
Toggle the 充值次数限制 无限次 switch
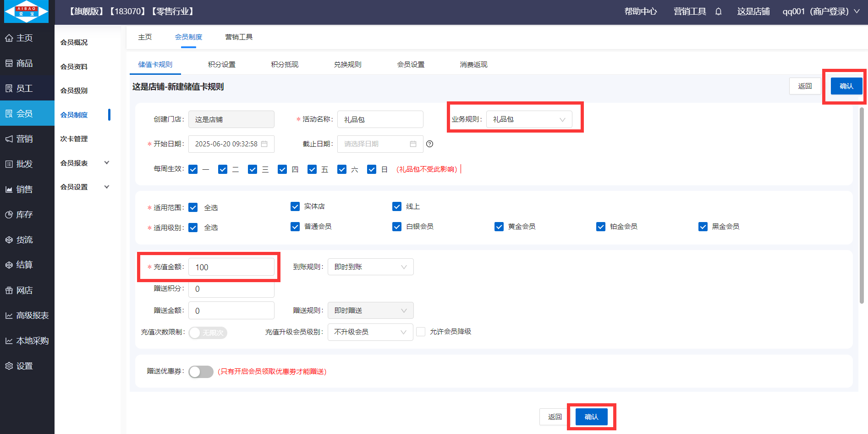(x=208, y=333)
